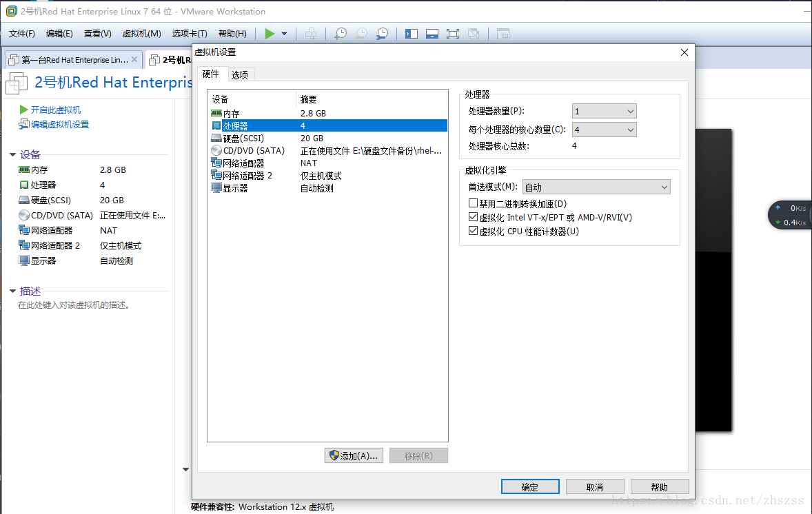Viewport: 812px width, 514px height.
Task: Toggle 虚拟化 Intel VT-x/EPT 或 AMD-V/RVI checkbox
Action: [x=473, y=217]
